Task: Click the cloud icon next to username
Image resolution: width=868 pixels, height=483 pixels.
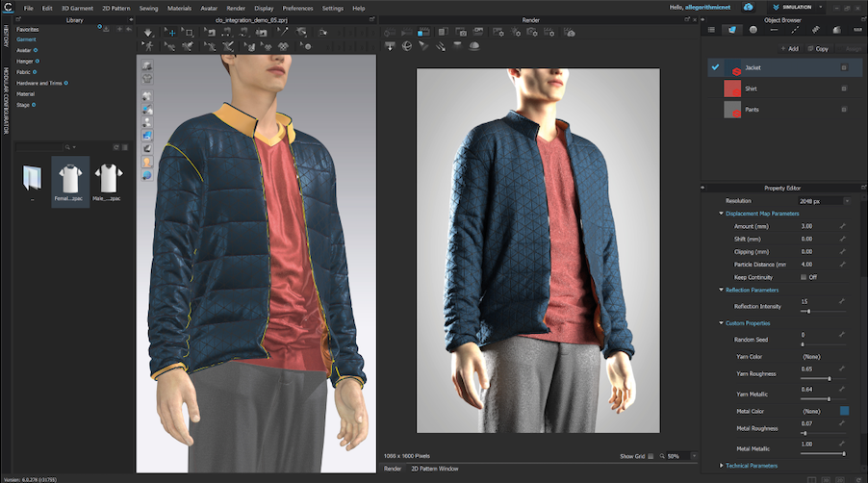Action: 748,7
